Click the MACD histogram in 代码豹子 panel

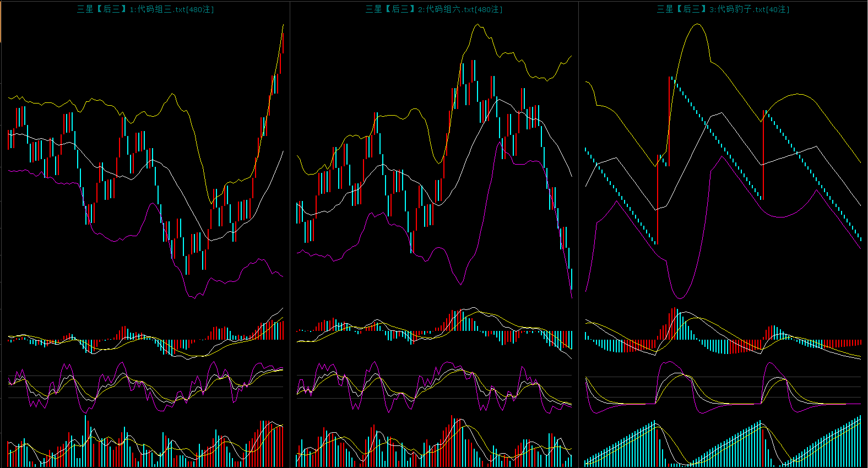coord(723,339)
